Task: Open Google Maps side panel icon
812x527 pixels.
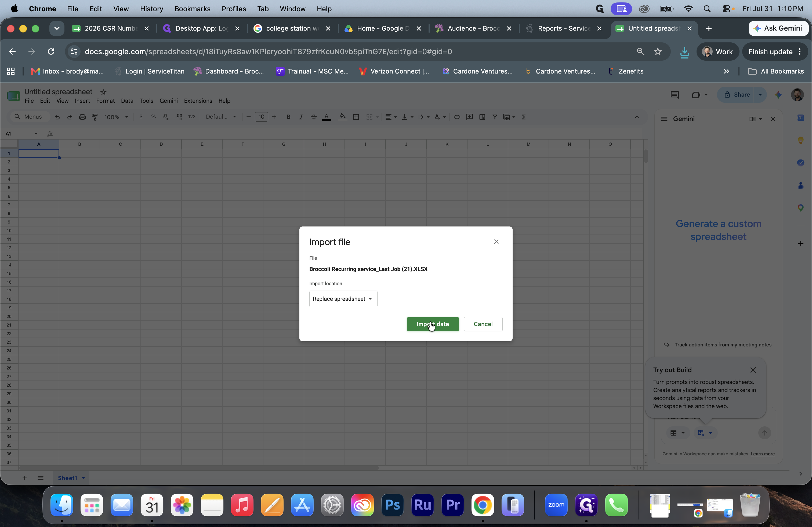Action: [800, 208]
